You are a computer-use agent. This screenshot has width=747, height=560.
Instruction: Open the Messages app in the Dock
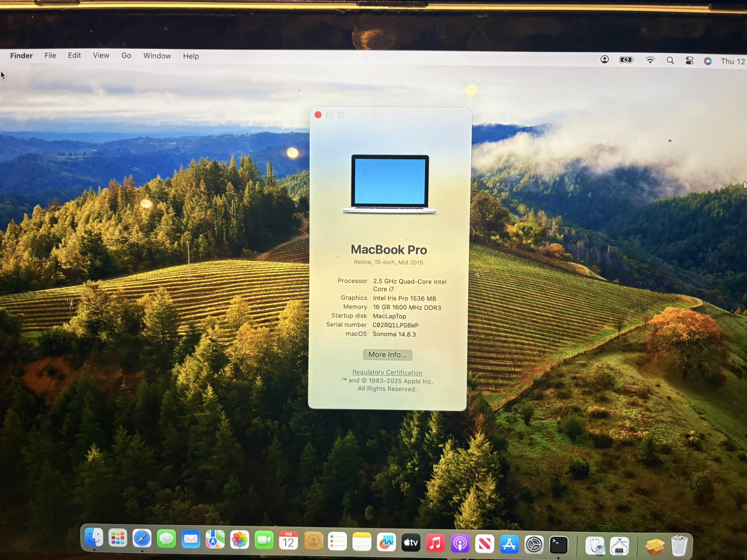point(166,539)
